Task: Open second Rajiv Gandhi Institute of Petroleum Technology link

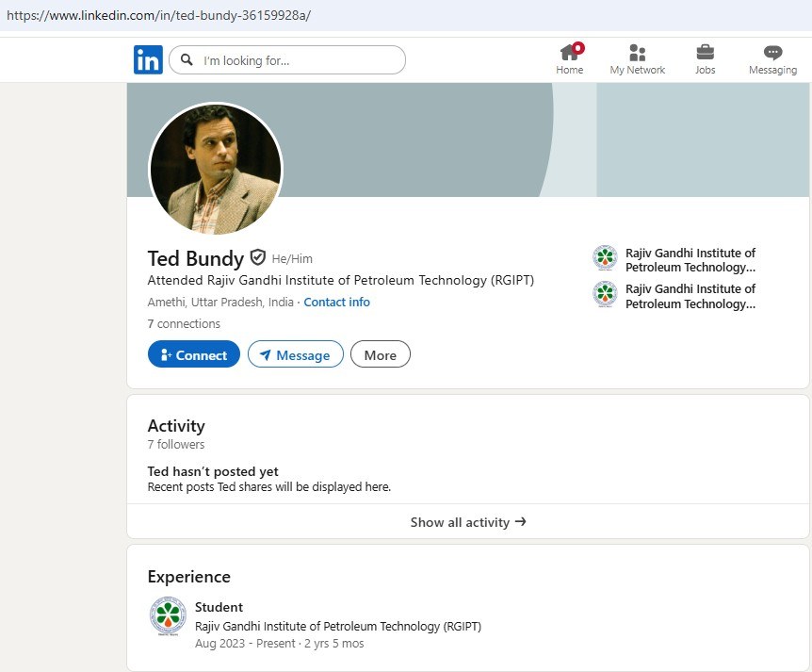Action: coord(690,296)
